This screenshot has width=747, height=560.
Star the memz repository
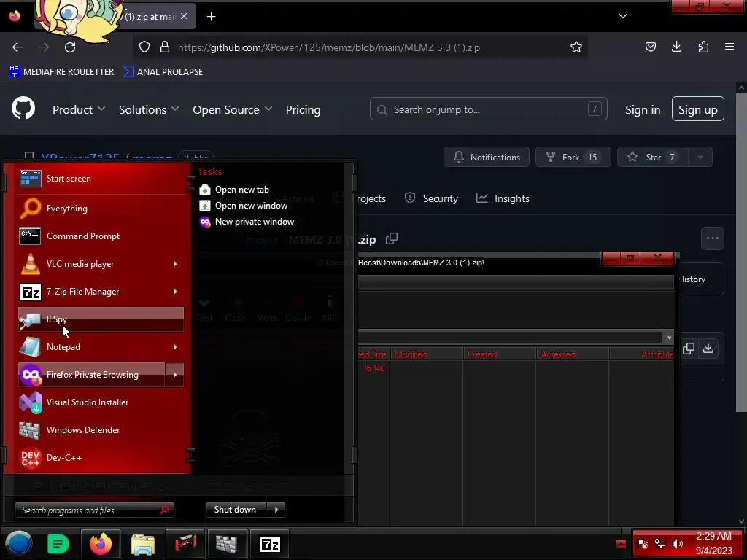(653, 157)
